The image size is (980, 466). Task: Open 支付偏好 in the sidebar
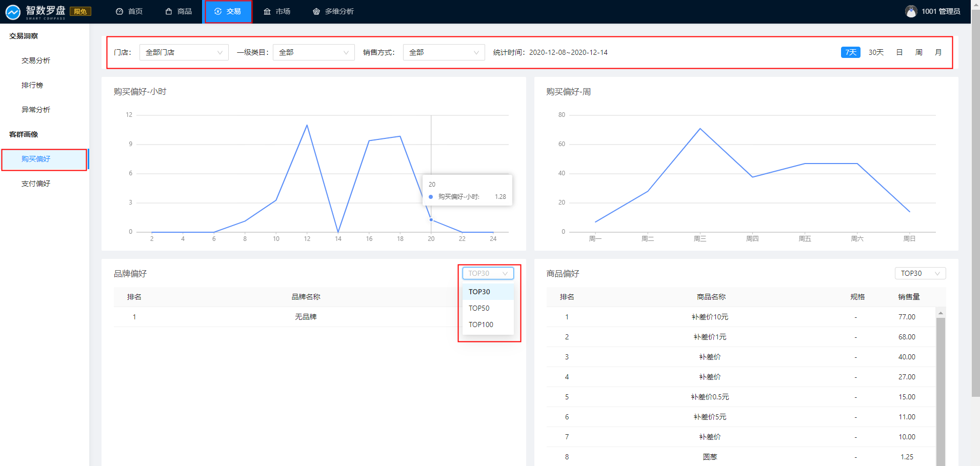[36, 184]
